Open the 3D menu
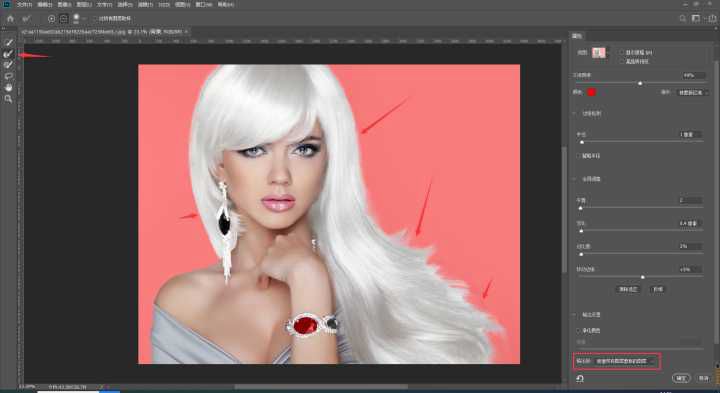Viewport: 720px width, 393px height. click(x=164, y=5)
